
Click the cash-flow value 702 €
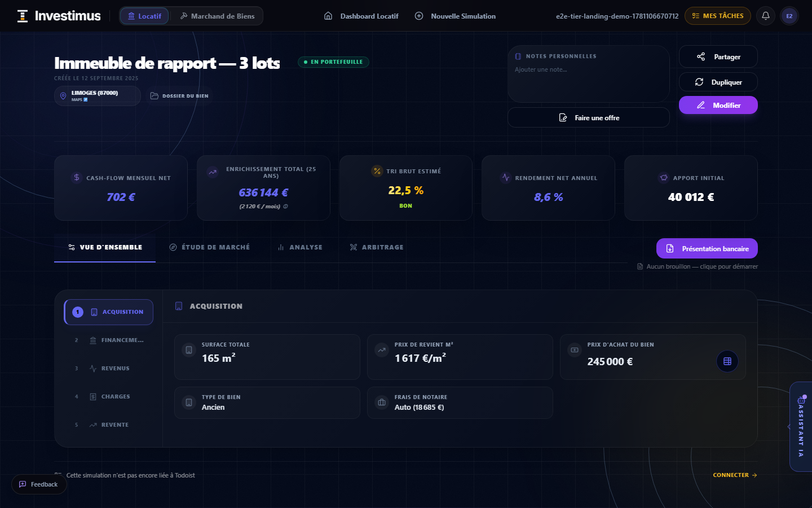tap(121, 197)
